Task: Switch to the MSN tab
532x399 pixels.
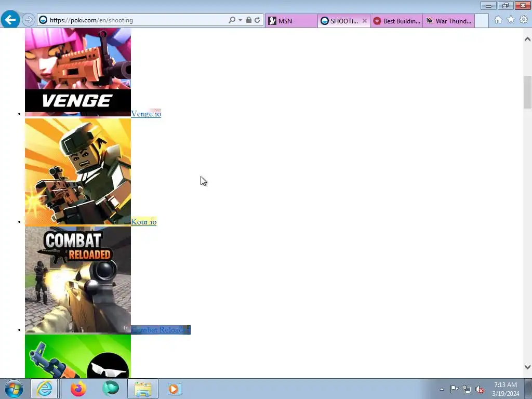Action: (291, 21)
